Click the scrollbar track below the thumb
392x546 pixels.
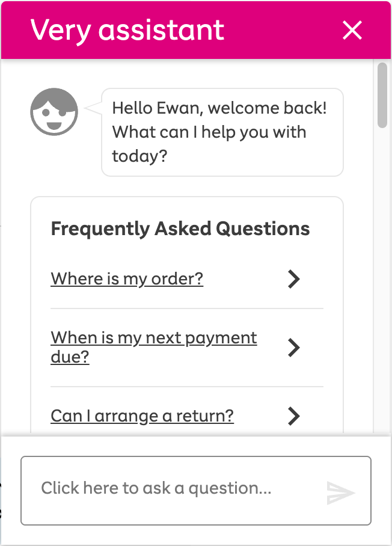[382, 271]
